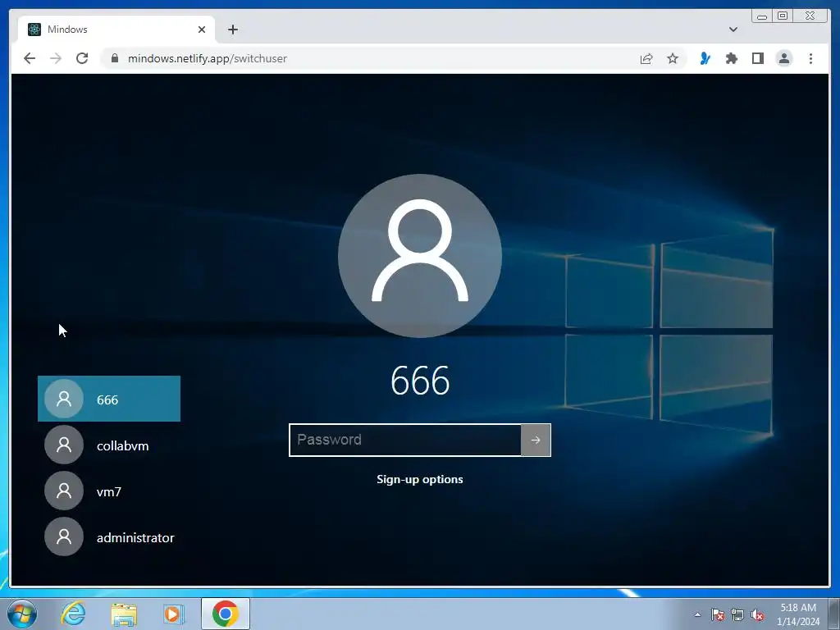The height and width of the screenshot is (630, 840).
Task: Restore down the Chrome window
Action: coord(782,16)
